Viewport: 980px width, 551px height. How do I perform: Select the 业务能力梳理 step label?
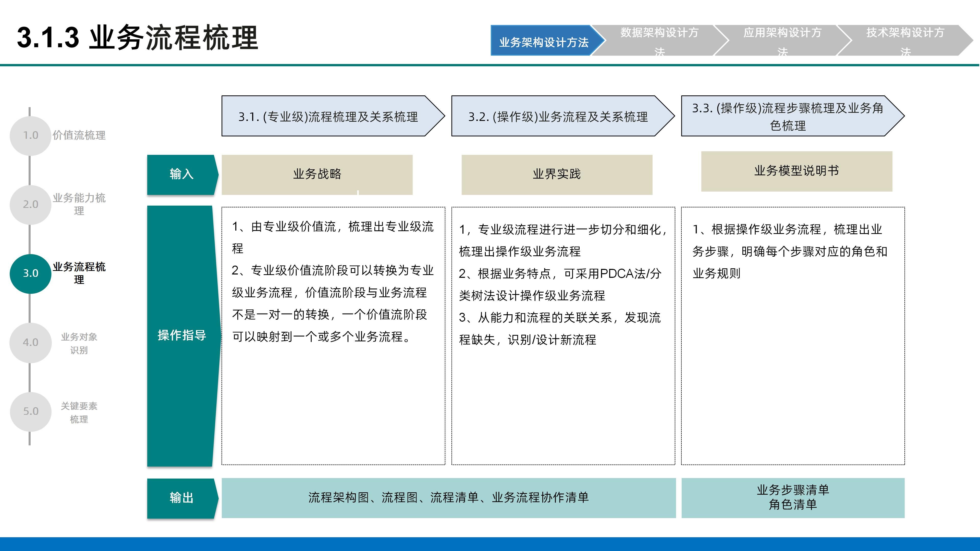79,205
